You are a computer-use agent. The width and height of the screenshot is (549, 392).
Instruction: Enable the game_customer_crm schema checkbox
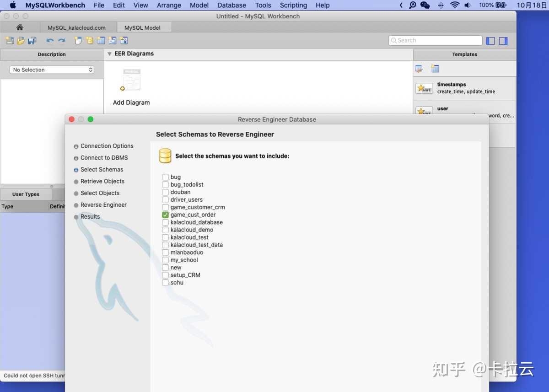165,207
